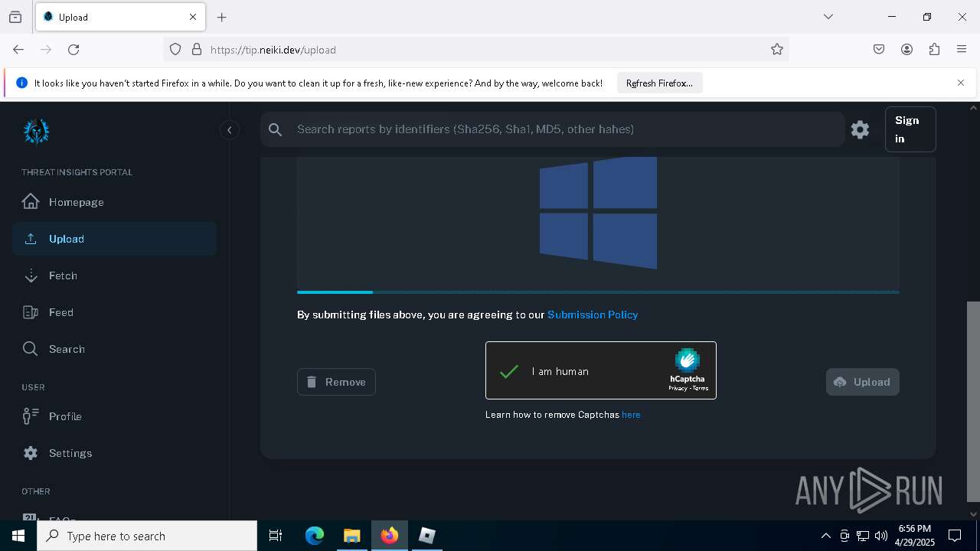
Task: Open Task View on the taskbar
Action: (276, 536)
